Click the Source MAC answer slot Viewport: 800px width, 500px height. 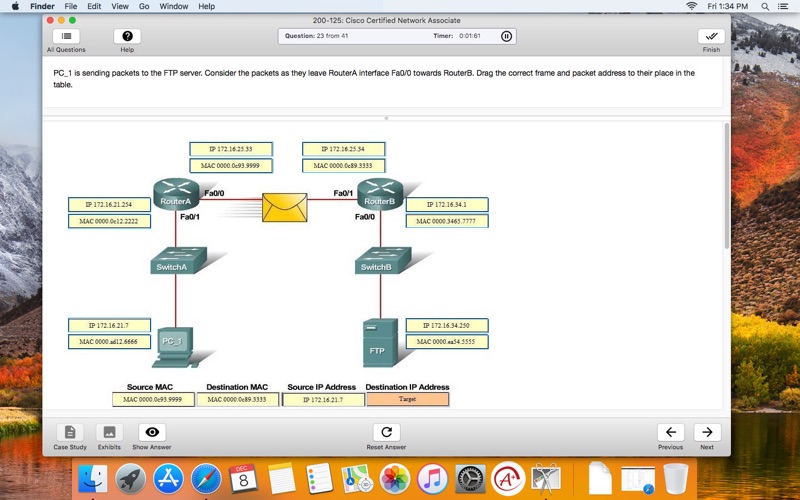pyautogui.click(x=153, y=399)
